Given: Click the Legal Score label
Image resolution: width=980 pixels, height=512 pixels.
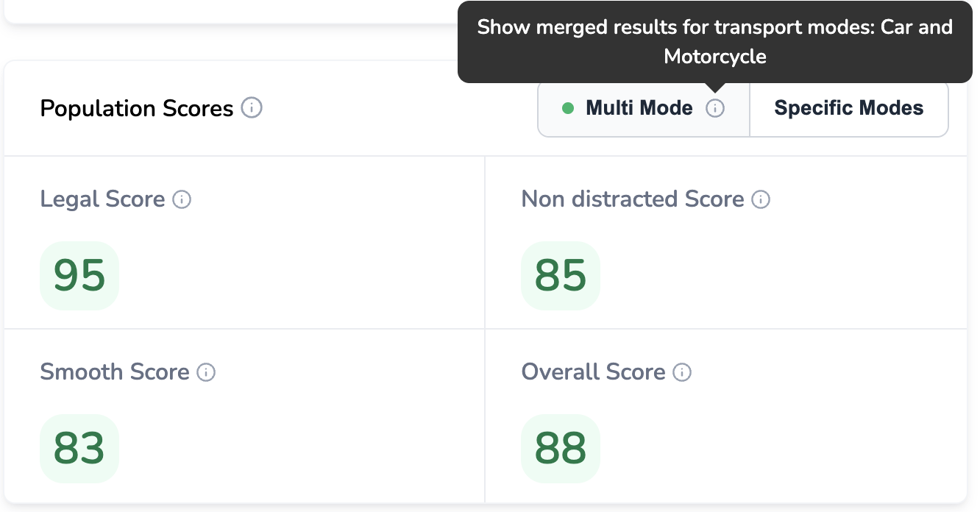Looking at the screenshot, I should click(x=102, y=199).
